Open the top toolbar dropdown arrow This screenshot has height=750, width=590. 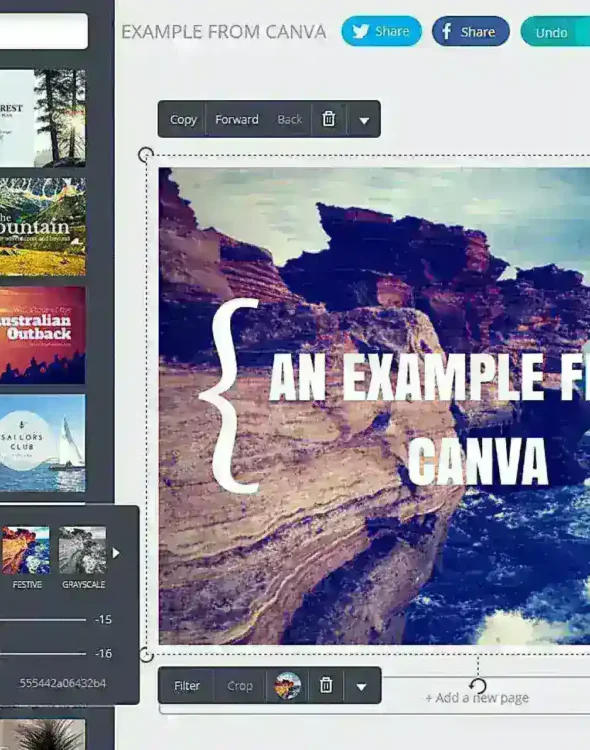pos(364,120)
